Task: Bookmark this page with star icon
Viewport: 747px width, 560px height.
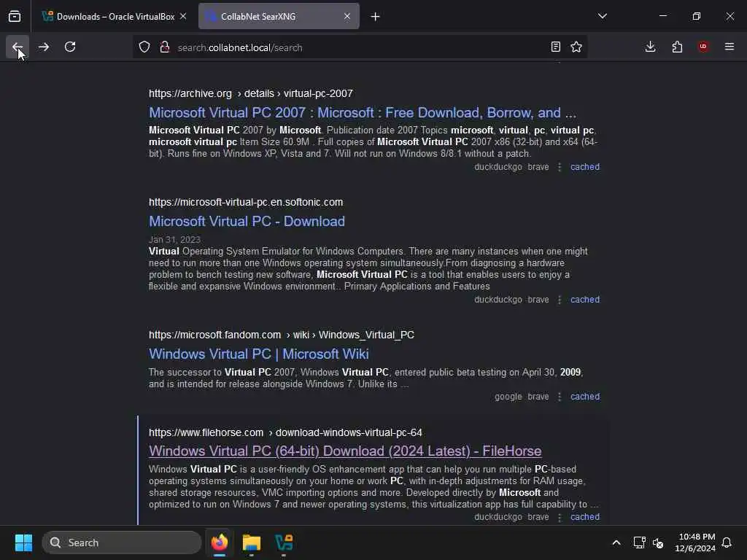Action: (576, 47)
